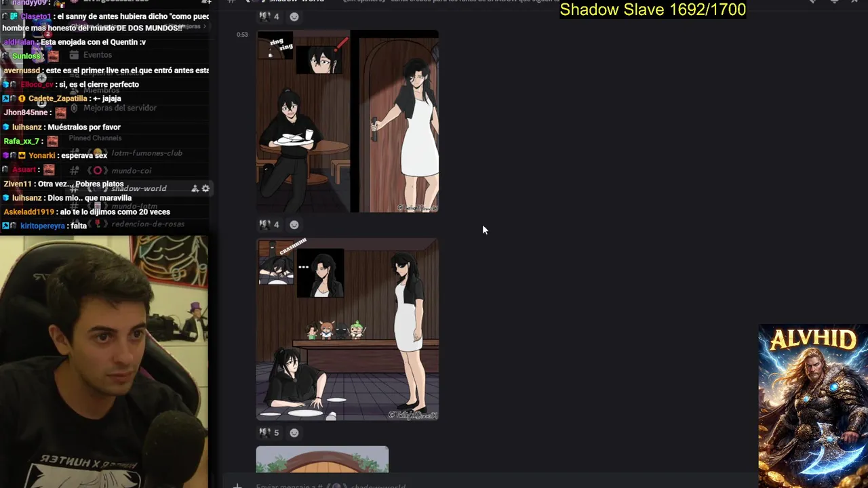Open the partially shown round door image
The width and height of the screenshot is (868, 488).
tap(322, 459)
